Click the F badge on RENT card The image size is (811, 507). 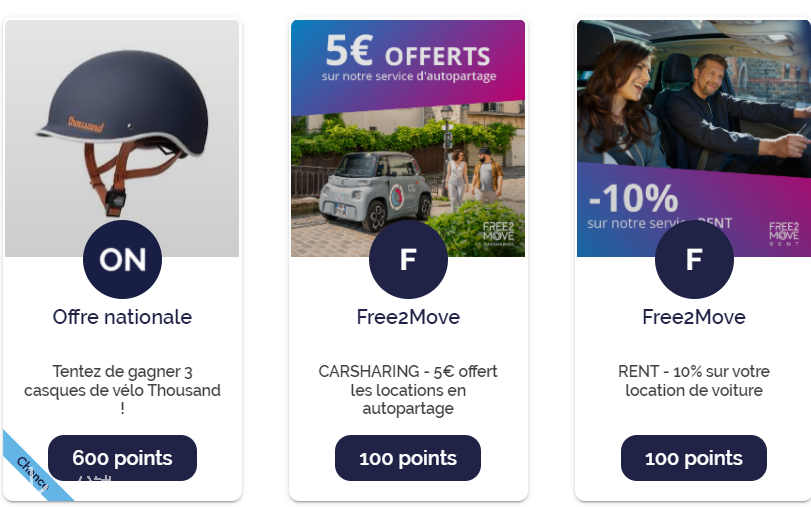tap(694, 259)
